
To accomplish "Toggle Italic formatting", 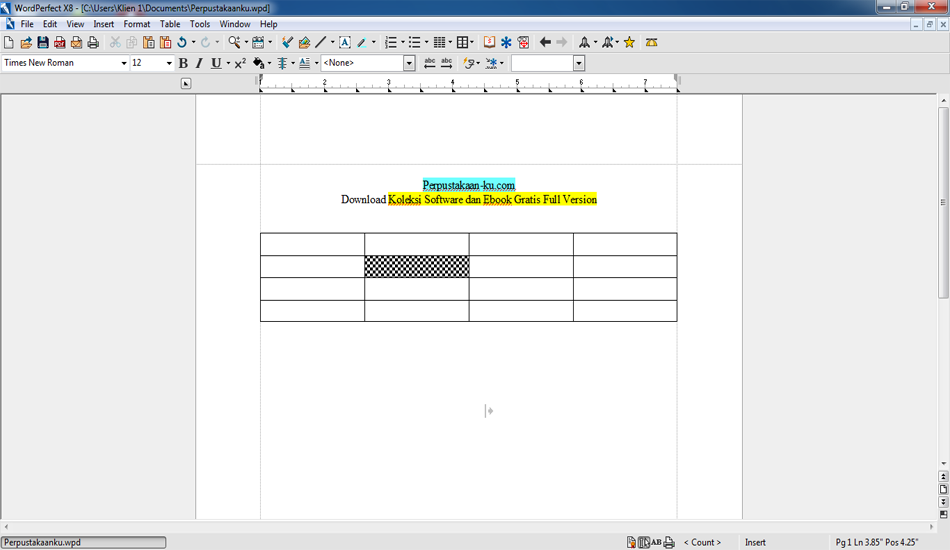I will pos(199,63).
